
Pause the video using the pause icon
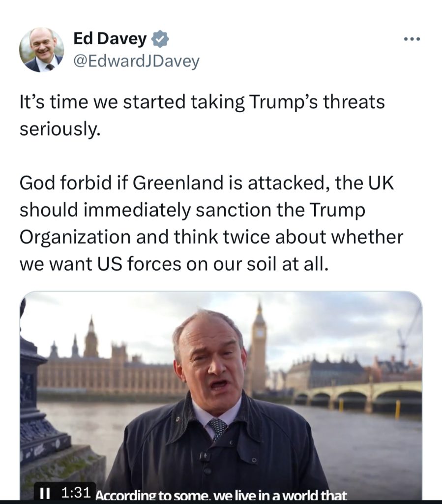pyautogui.click(x=45, y=493)
